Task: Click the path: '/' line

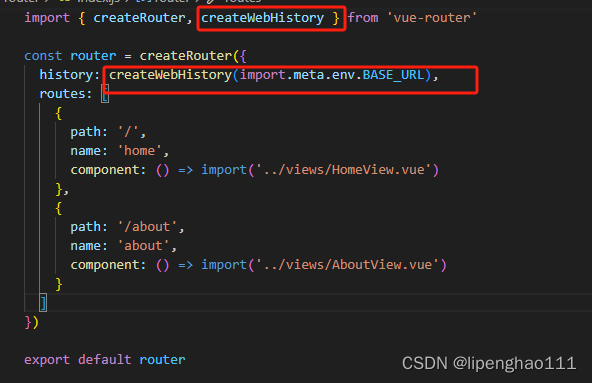Action: click(108, 132)
